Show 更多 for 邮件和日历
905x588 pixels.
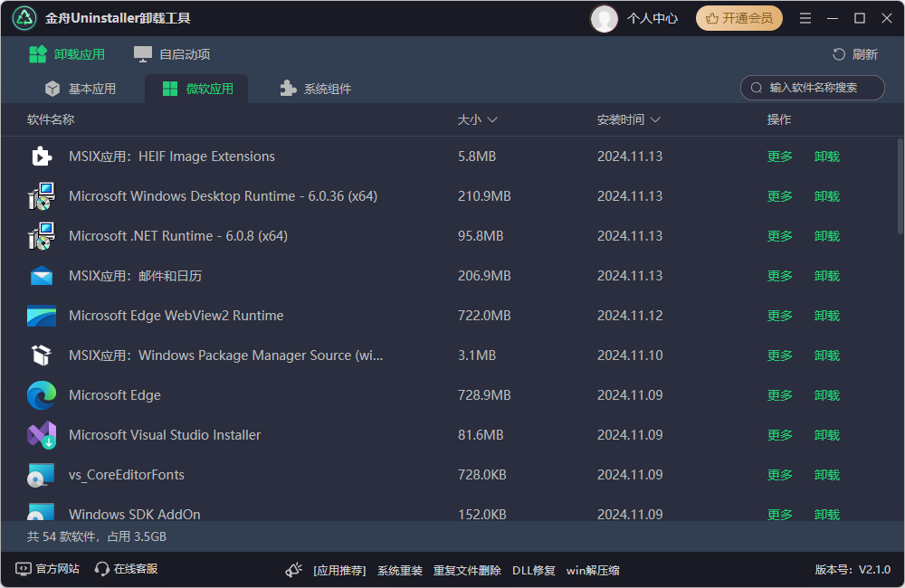[780, 276]
